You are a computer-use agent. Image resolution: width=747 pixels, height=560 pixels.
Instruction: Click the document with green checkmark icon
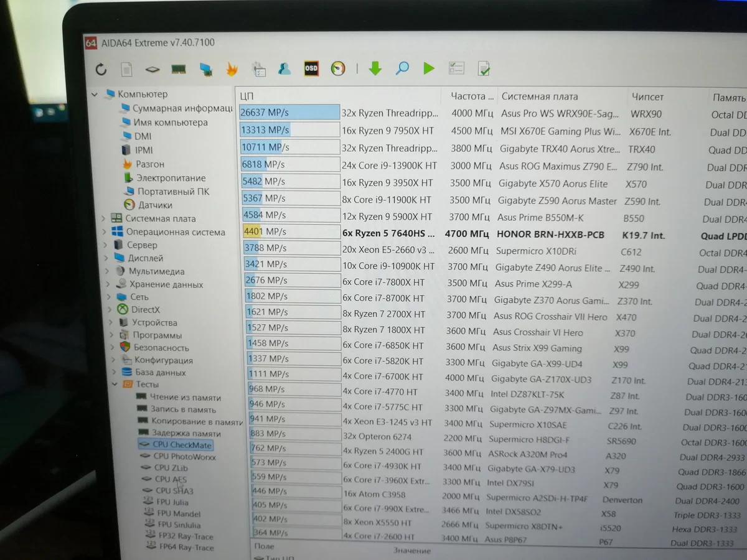(484, 68)
